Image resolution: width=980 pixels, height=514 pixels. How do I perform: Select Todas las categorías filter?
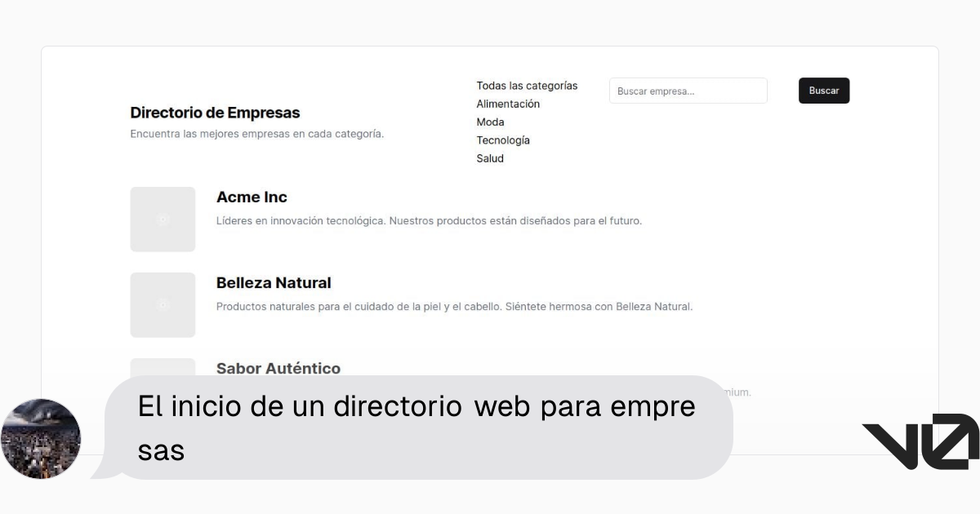point(527,86)
